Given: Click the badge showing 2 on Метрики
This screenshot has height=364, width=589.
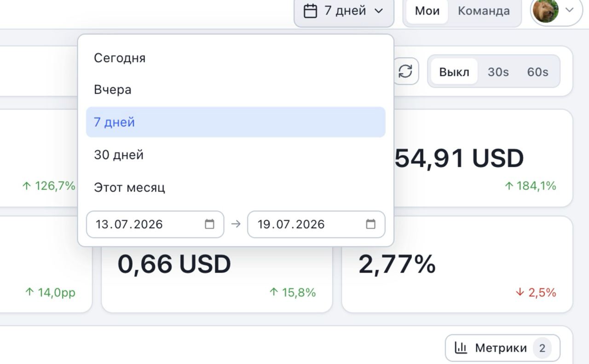Looking at the screenshot, I should (542, 348).
